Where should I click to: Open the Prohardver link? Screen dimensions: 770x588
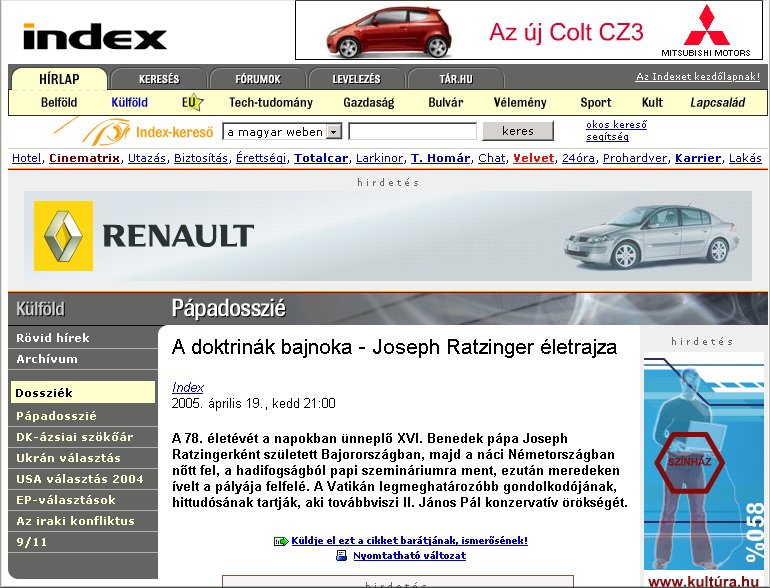point(635,158)
